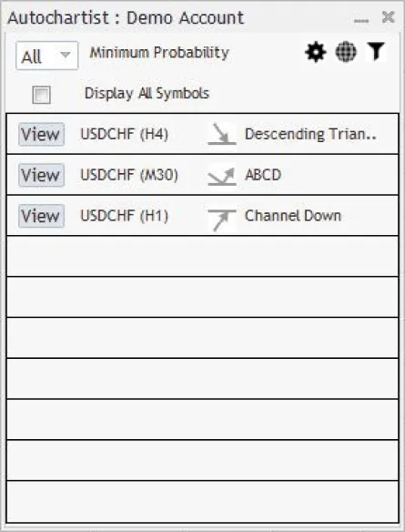Close the Autochartist panel
Viewport: 405px width, 532px height.
pyautogui.click(x=388, y=17)
